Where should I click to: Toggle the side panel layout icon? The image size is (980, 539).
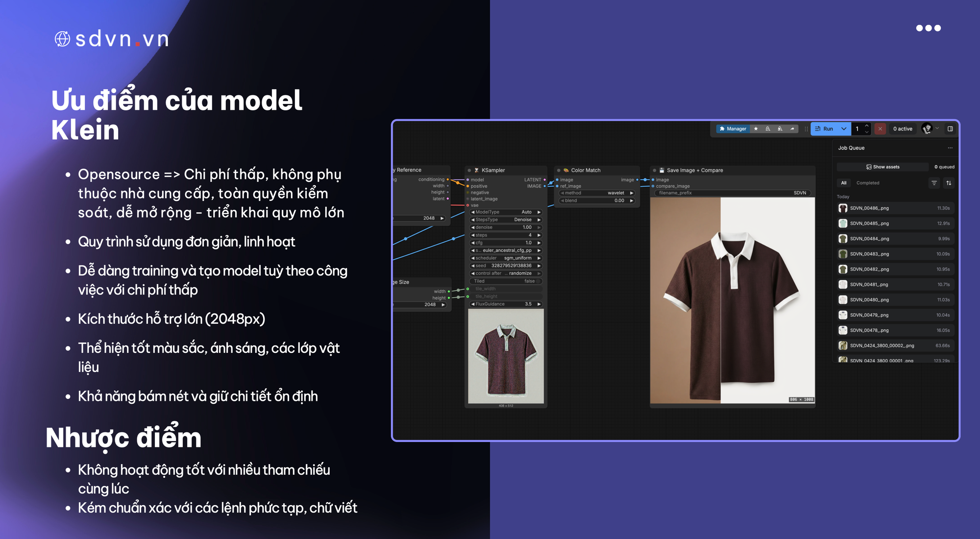(950, 129)
